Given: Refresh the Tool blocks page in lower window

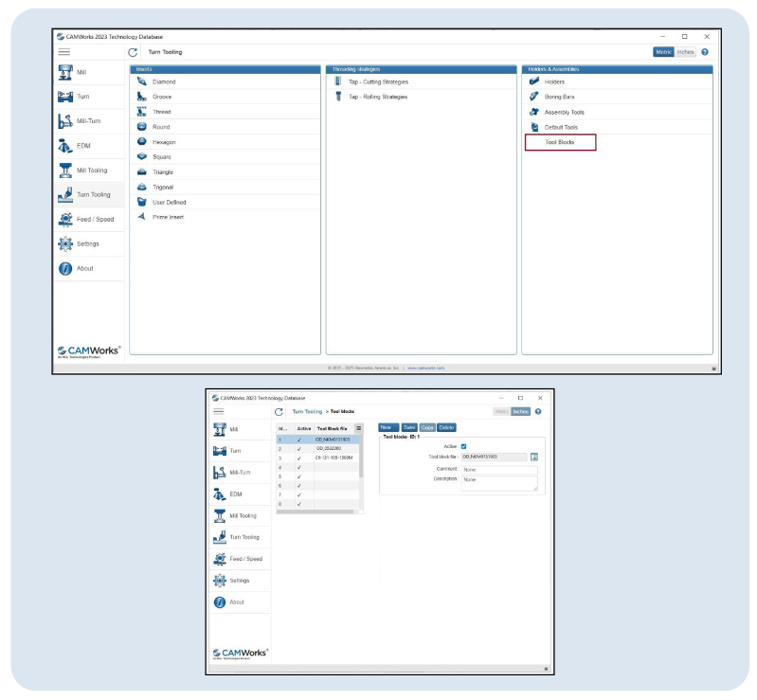Looking at the screenshot, I should (279, 412).
